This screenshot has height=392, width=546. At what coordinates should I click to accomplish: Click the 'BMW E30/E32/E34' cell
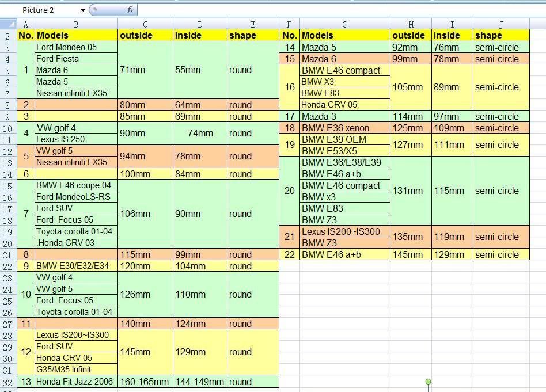(76, 266)
